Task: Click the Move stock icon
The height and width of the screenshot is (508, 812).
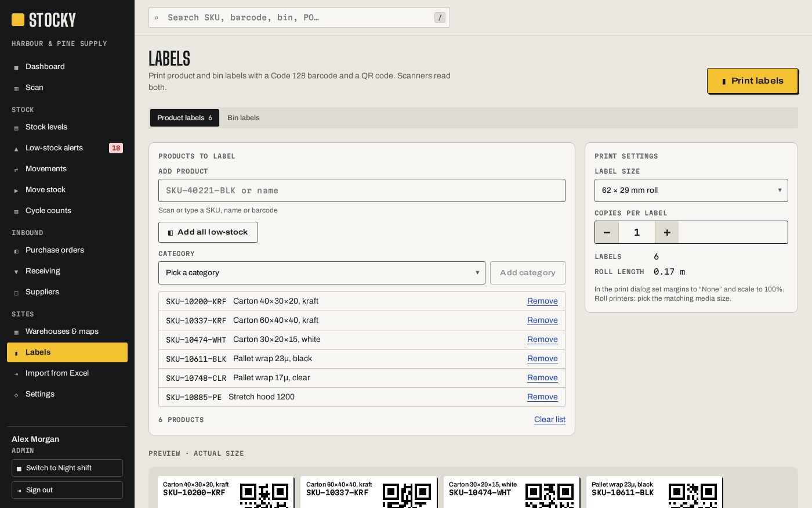Action: pyautogui.click(x=16, y=190)
